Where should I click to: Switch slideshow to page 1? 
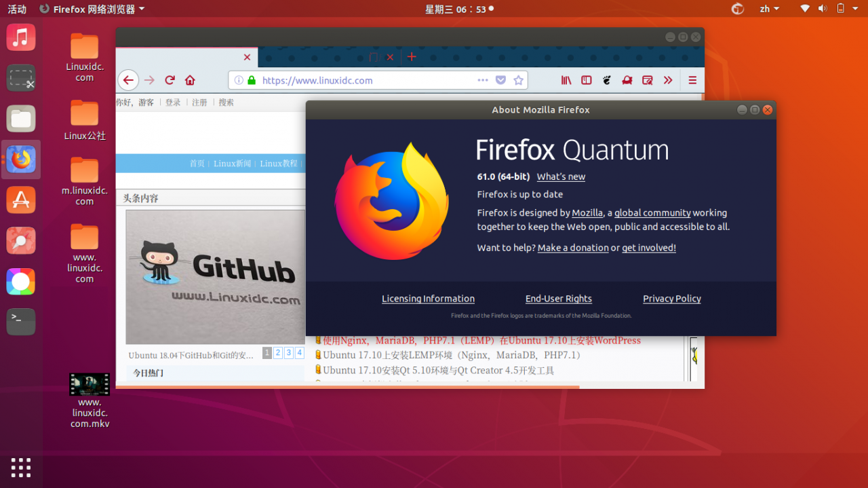[x=267, y=353]
